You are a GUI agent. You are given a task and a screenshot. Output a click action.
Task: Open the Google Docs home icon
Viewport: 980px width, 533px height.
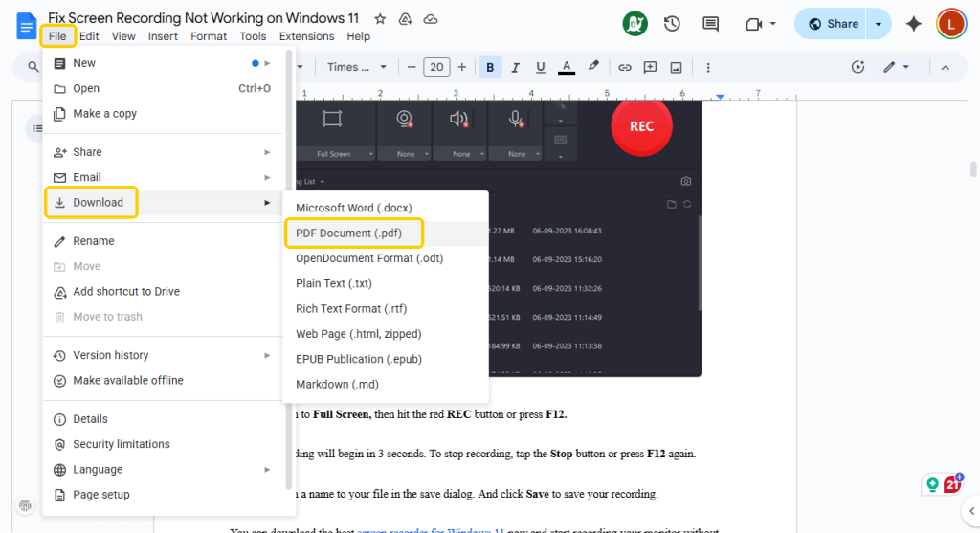coord(26,26)
